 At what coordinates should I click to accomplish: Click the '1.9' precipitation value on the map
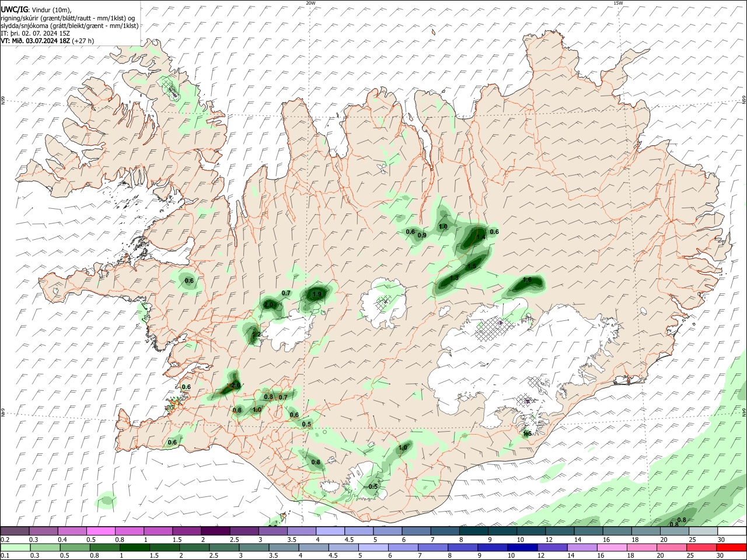click(317, 294)
